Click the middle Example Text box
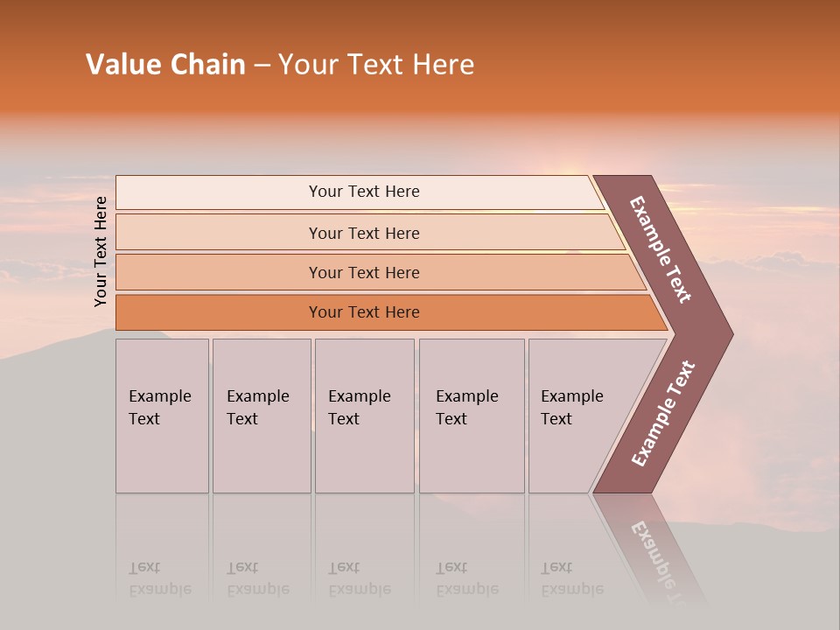This screenshot has height=630, width=840. point(365,416)
